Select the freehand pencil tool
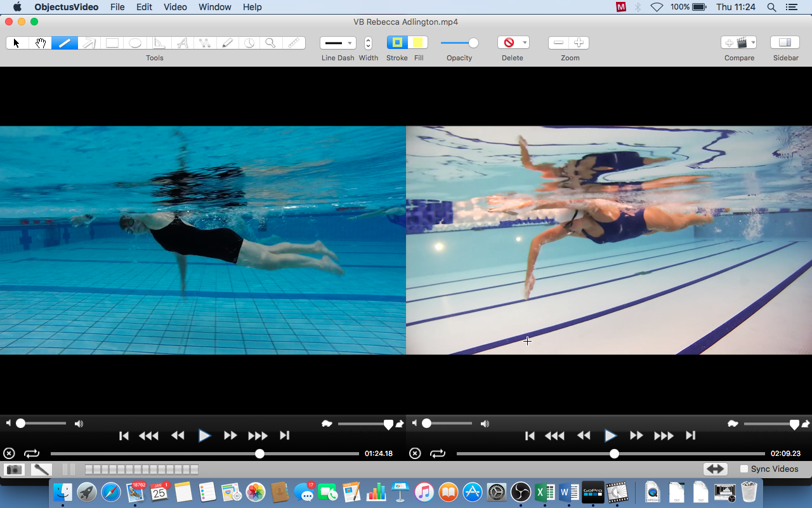812x508 pixels. click(x=228, y=43)
